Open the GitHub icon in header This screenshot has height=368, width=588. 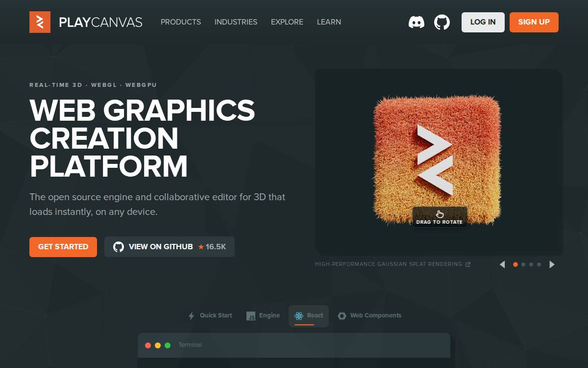pyautogui.click(x=442, y=22)
